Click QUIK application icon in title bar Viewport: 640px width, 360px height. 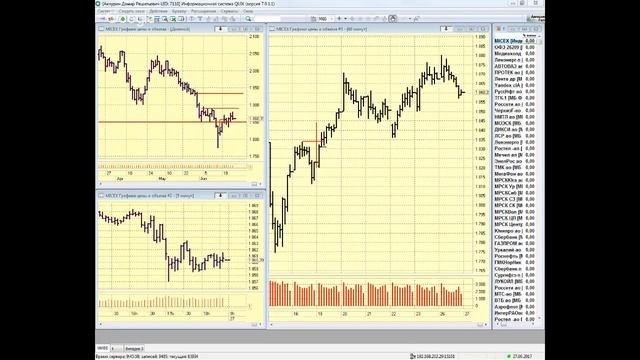98,4
